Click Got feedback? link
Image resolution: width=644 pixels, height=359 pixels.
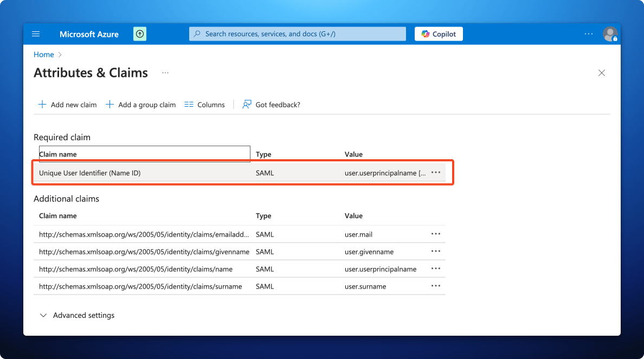[x=277, y=105]
